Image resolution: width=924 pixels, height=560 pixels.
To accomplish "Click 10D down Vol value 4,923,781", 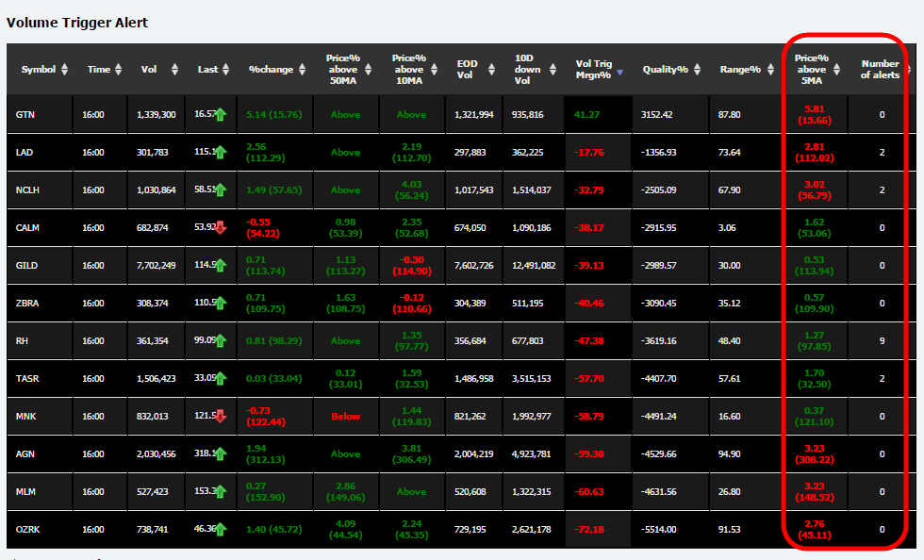I will (532, 453).
